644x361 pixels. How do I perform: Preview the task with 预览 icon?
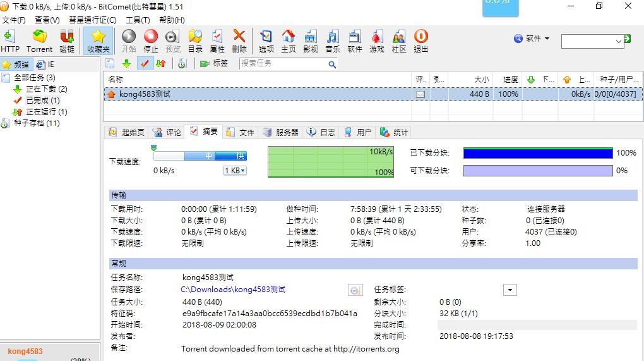tap(173, 41)
